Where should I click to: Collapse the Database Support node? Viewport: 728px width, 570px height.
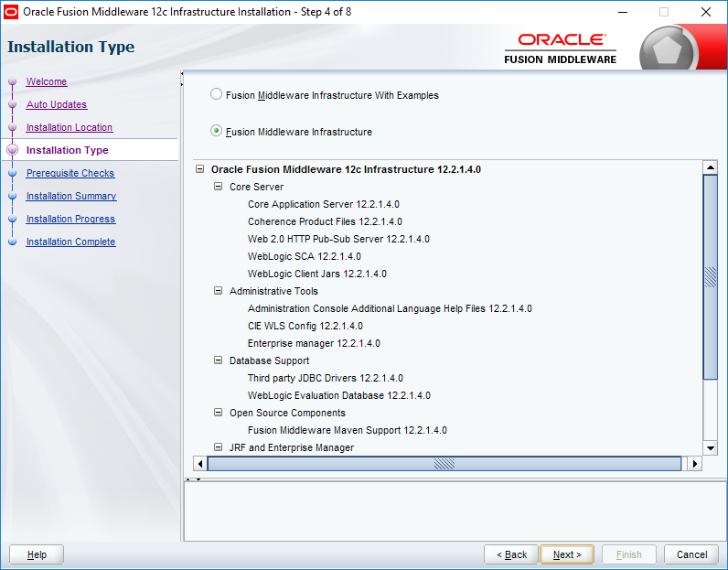218,360
